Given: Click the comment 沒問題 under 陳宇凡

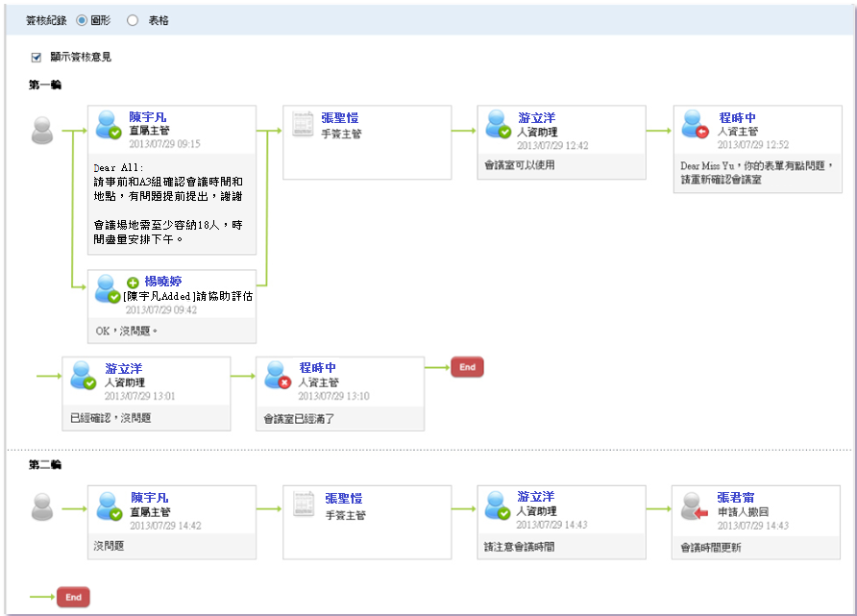Looking at the screenshot, I should coord(109,546).
